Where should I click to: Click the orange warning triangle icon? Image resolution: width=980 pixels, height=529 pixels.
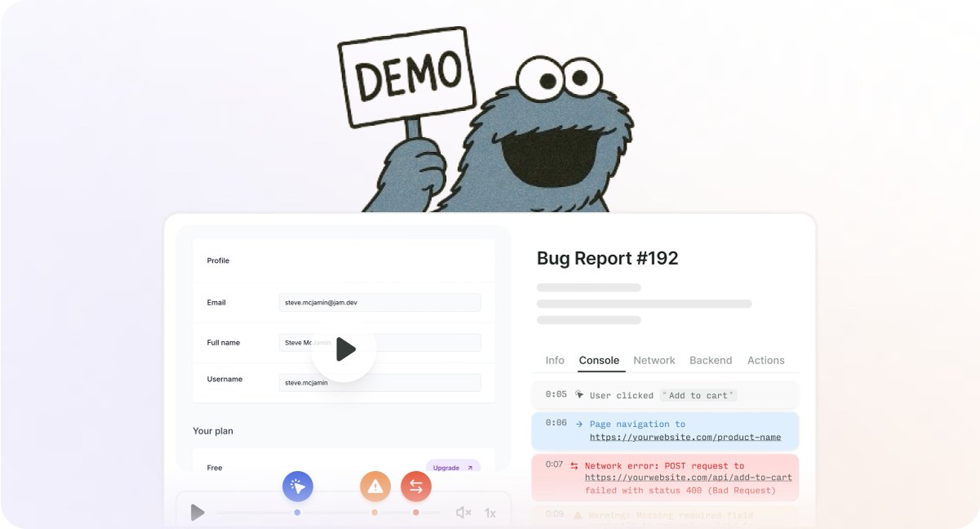(x=375, y=487)
